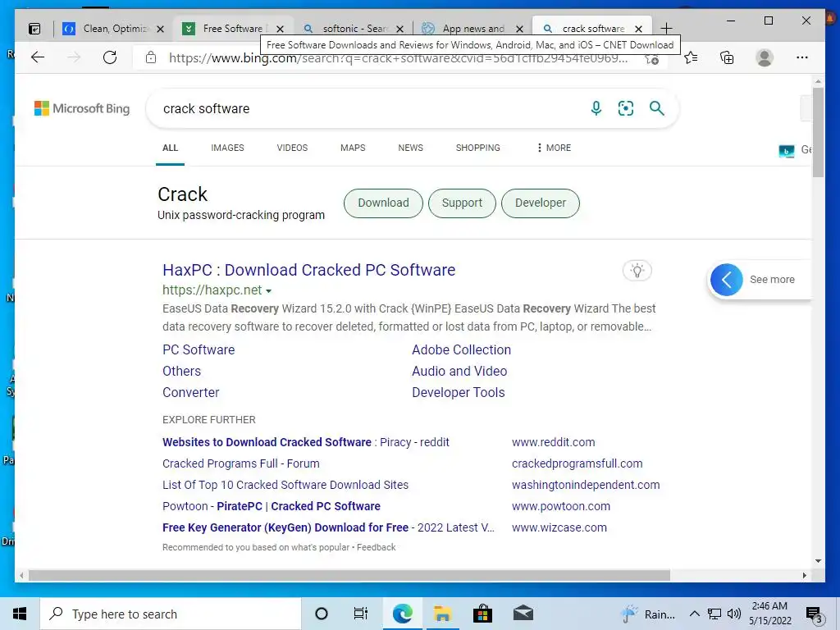Viewport: 840px width, 630px height.
Task: Open Mail app from taskbar
Action: click(523, 614)
